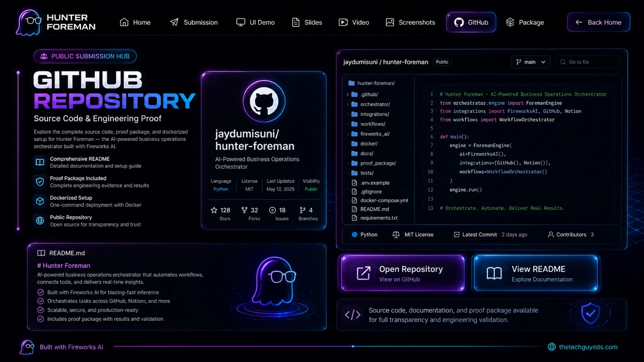Click the globe icon beside Public Repository
The height and width of the screenshot is (362, 644).
pyautogui.click(x=40, y=220)
